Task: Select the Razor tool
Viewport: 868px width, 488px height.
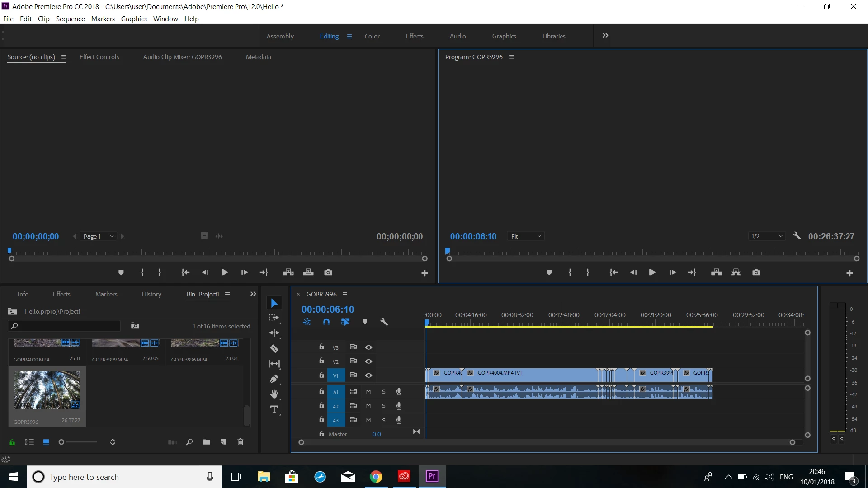Action: coord(274,348)
